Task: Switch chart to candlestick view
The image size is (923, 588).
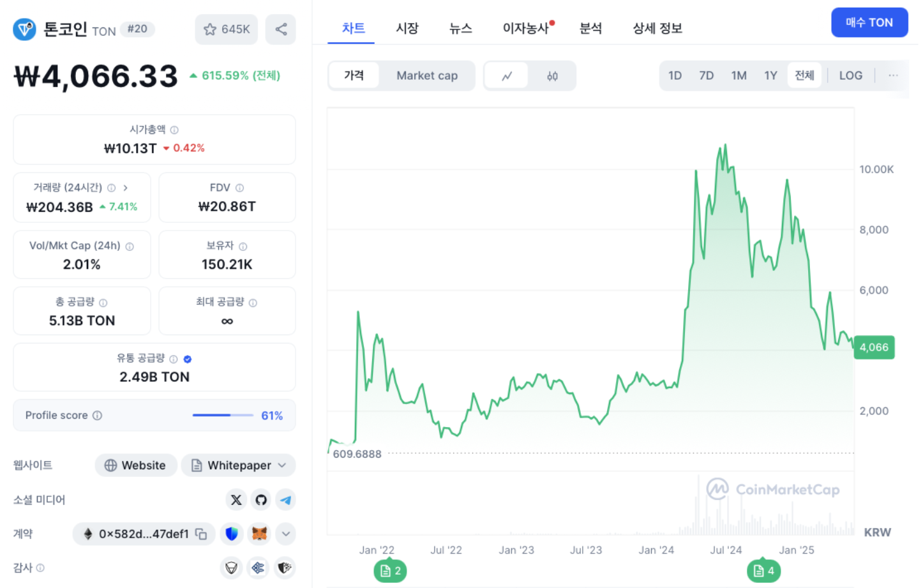Action: [552, 76]
